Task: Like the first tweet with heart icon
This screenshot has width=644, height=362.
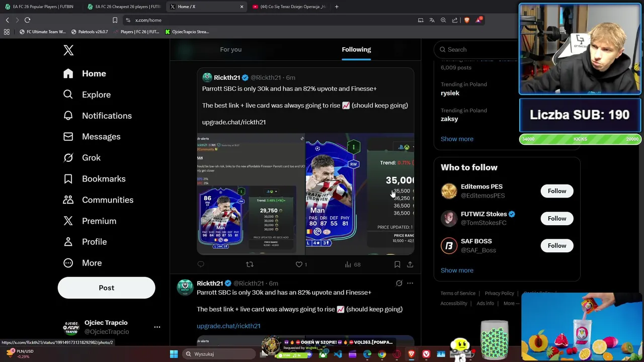Action: pos(299,264)
